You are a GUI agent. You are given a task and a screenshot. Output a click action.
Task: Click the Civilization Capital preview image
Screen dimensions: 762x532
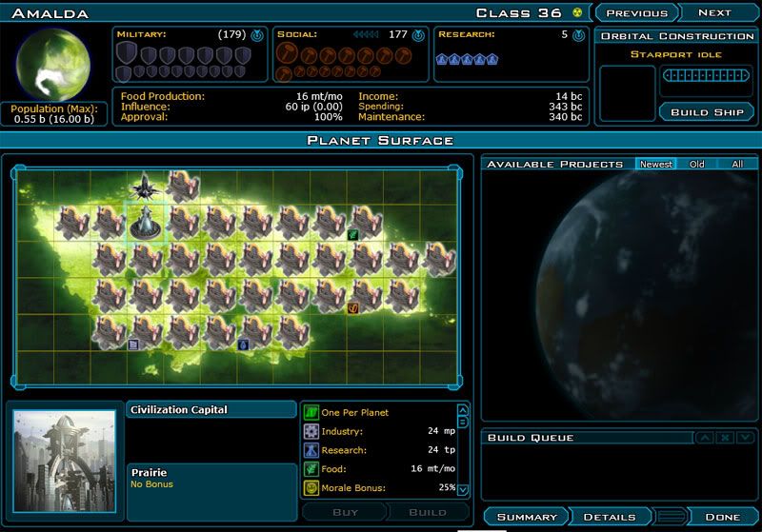coord(65,462)
